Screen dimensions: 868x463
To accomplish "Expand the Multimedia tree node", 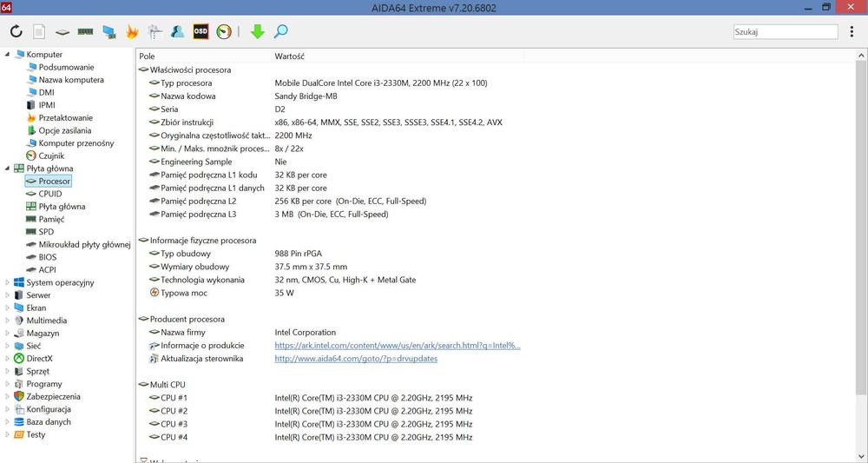I will pos(7,321).
